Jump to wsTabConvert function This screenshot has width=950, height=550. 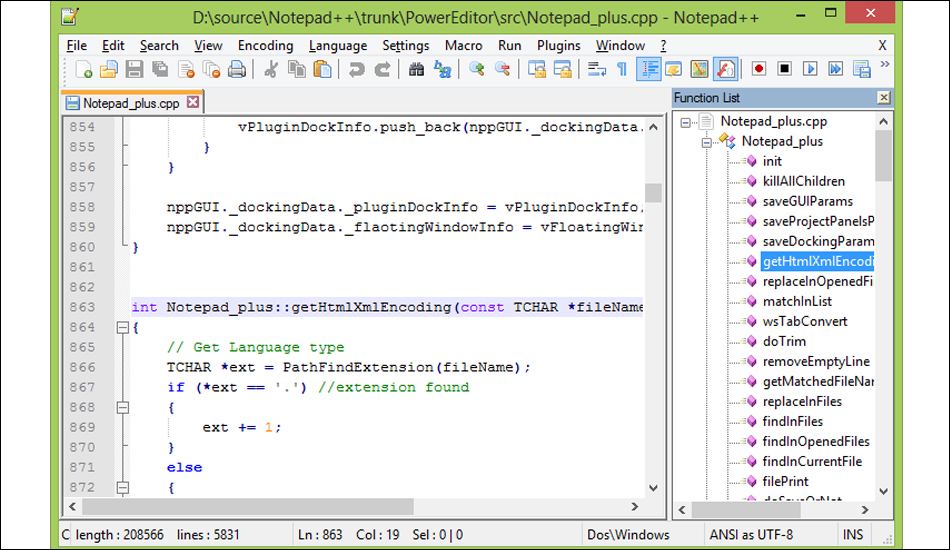(x=805, y=321)
